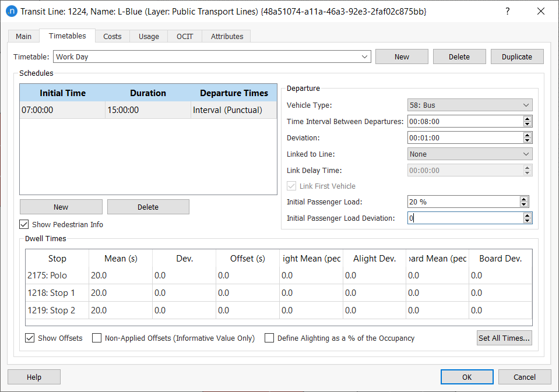Click OK to confirm transit line settings
The height and width of the screenshot is (392, 559).
pos(466,377)
